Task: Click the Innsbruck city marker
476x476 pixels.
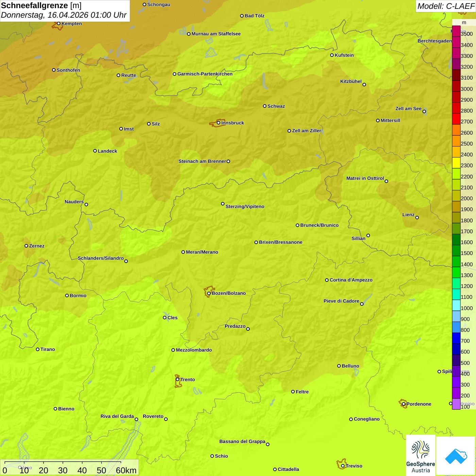Action: point(219,123)
